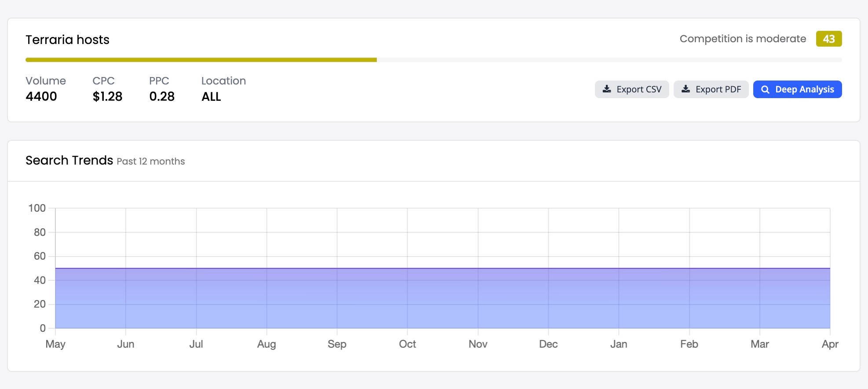868x389 pixels.
Task: Click the download icon in Export CSV
Action: 607,89
